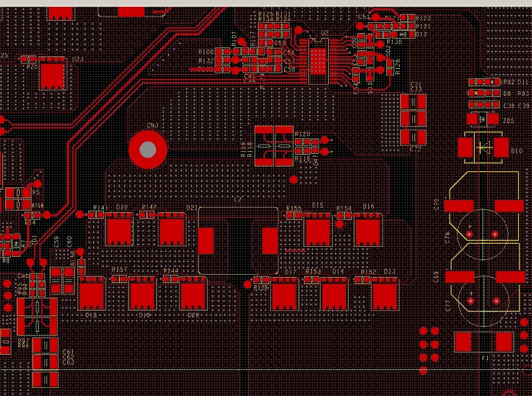This screenshot has width=532, height=396.
Task: Click the D18 designator text
Action: [91, 315]
